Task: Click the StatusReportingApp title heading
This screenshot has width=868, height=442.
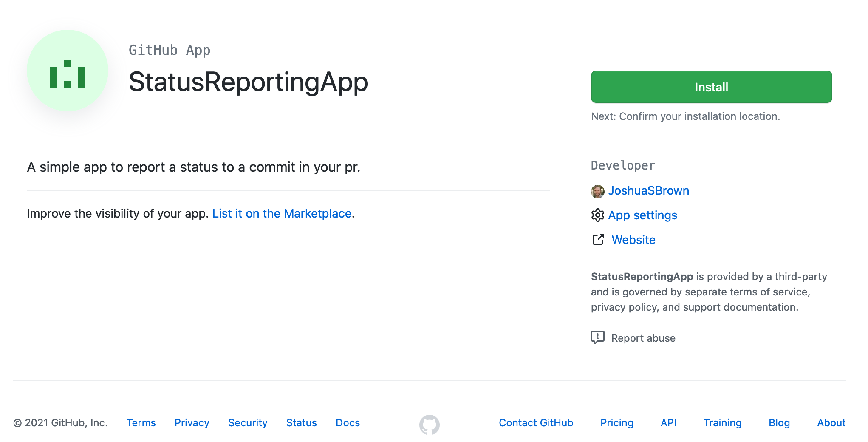Action: click(x=249, y=82)
